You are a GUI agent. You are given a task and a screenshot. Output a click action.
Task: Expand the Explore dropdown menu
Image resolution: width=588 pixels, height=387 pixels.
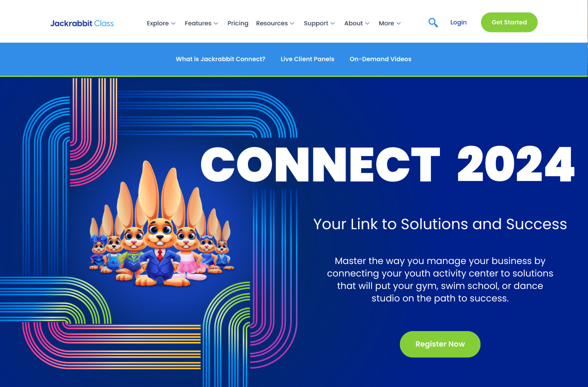[161, 23]
